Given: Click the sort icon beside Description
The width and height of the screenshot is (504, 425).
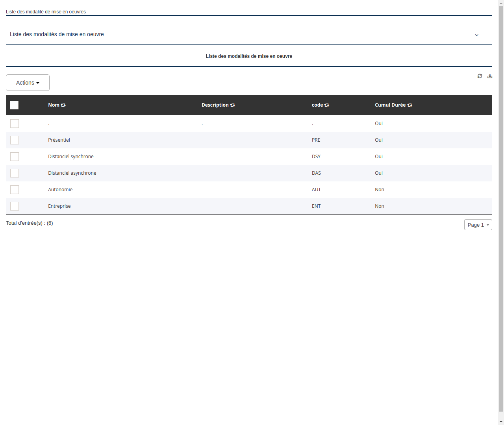Looking at the screenshot, I should point(233,105).
